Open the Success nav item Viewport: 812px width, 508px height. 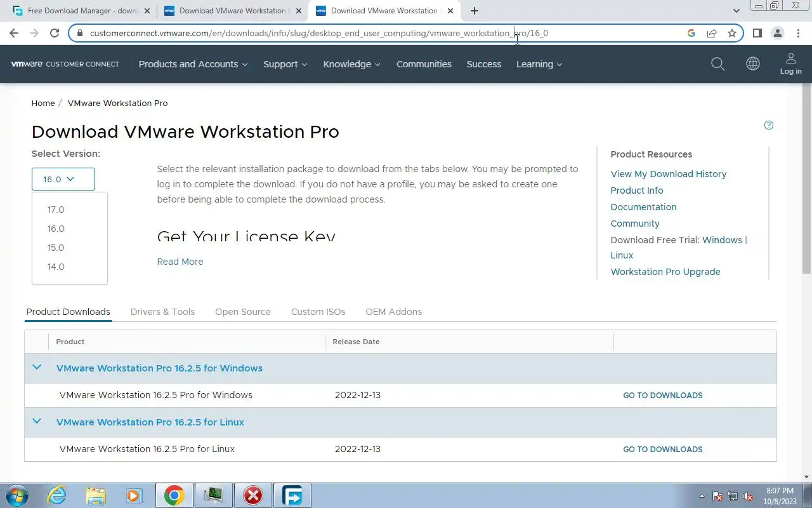(x=484, y=64)
